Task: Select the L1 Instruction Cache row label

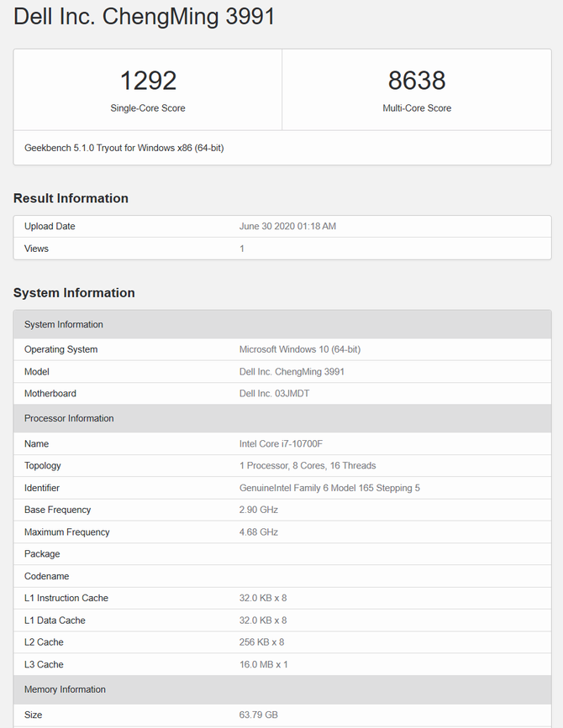Action: click(66, 598)
